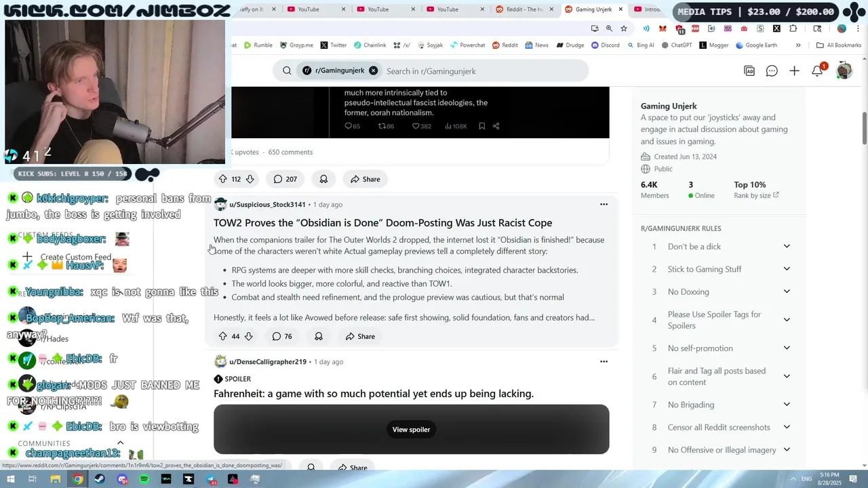Screen dimensions: 868x488
Task: Open user avatar menu in Reddit header
Action: pos(844,70)
